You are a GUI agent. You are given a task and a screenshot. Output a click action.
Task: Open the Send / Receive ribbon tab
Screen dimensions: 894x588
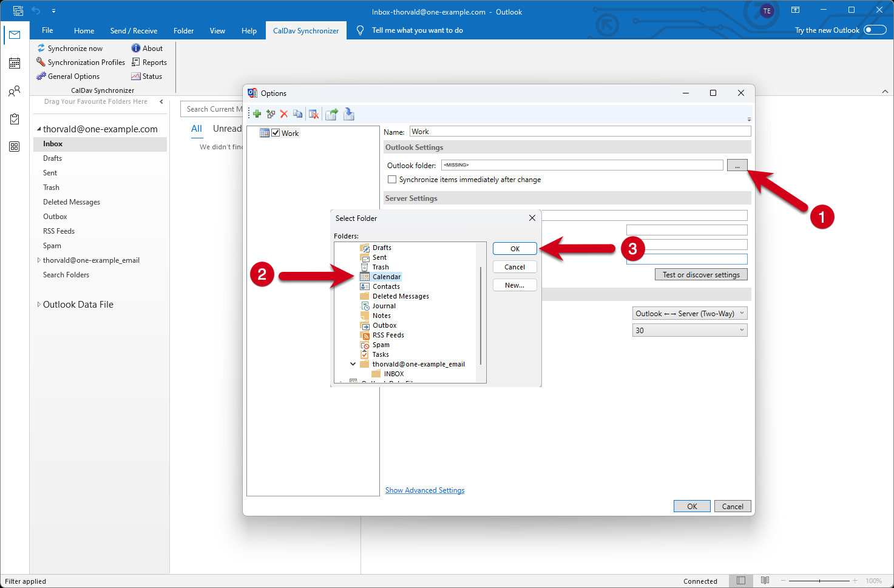tap(134, 31)
